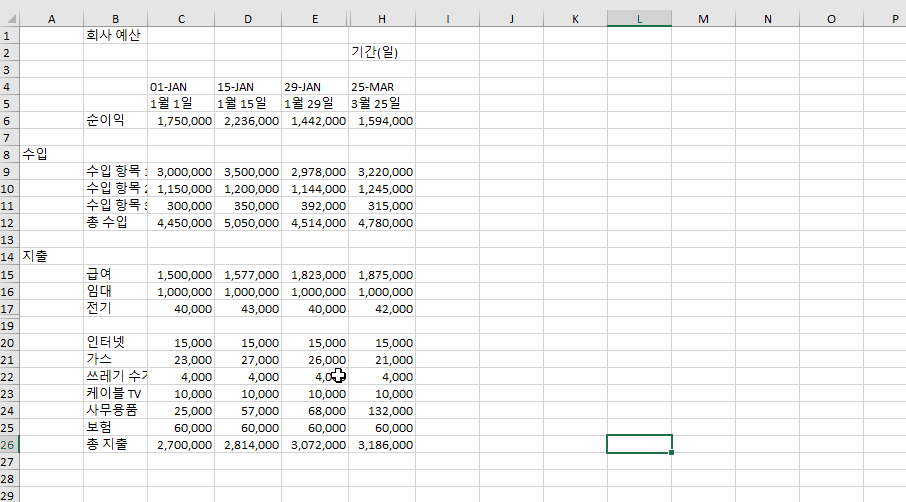
Task: Click cell with title 회사 예산
Action: 116,35
